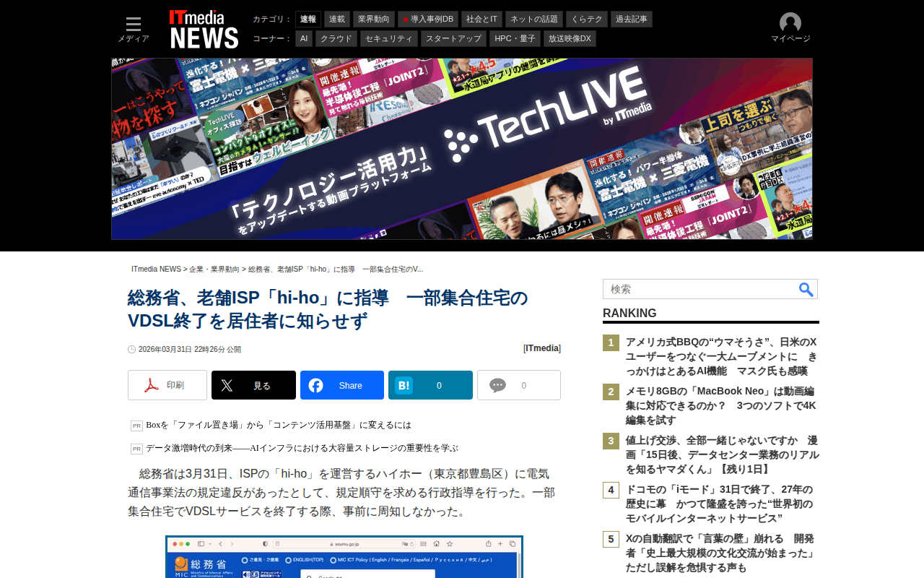Go to ITmedia NEWS home logo
The width and height of the screenshot is (924, 578).
(204, 30)
